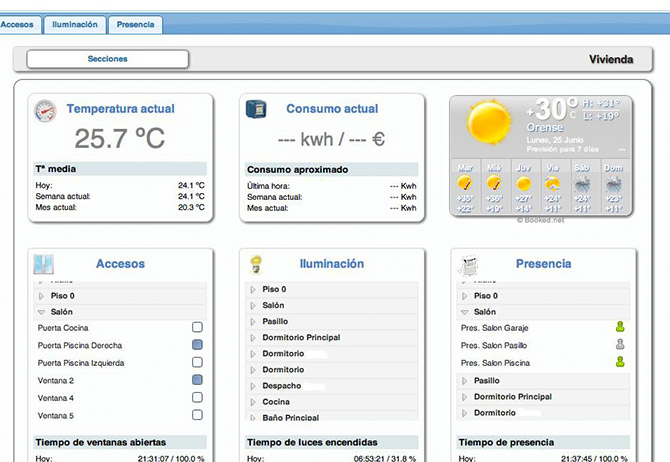Toggle the Ventana 5 checkbox
The height and width of the screenshot is (462, 670).
click(197, 415)
